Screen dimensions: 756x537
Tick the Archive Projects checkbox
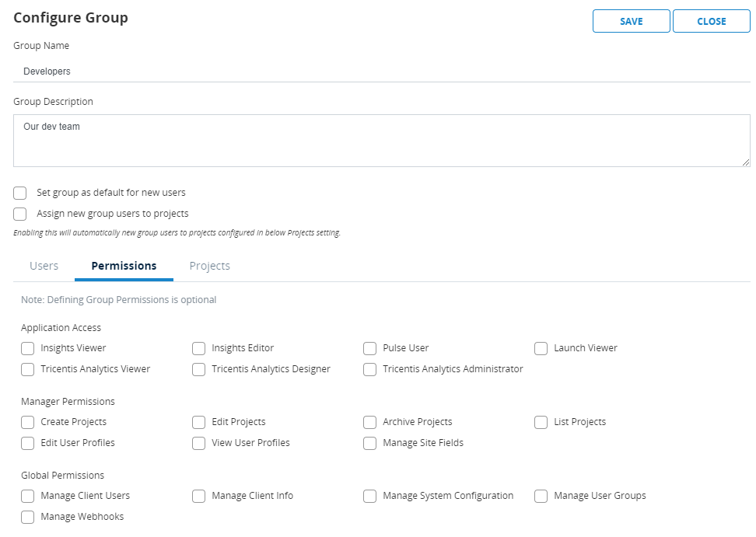pyautogui.click(x=370, y=422)
